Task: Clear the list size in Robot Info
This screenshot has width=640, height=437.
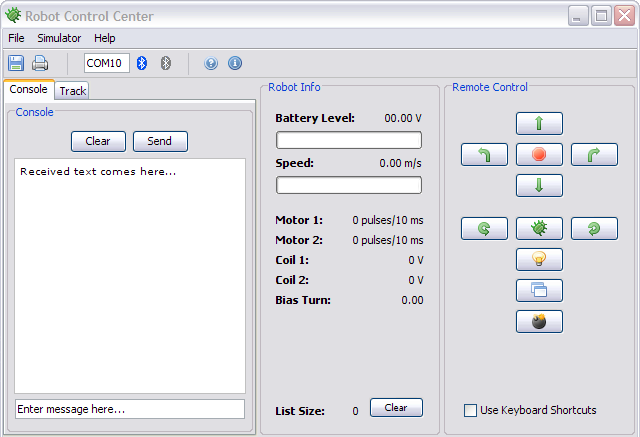Action: (x=396, y=408)
